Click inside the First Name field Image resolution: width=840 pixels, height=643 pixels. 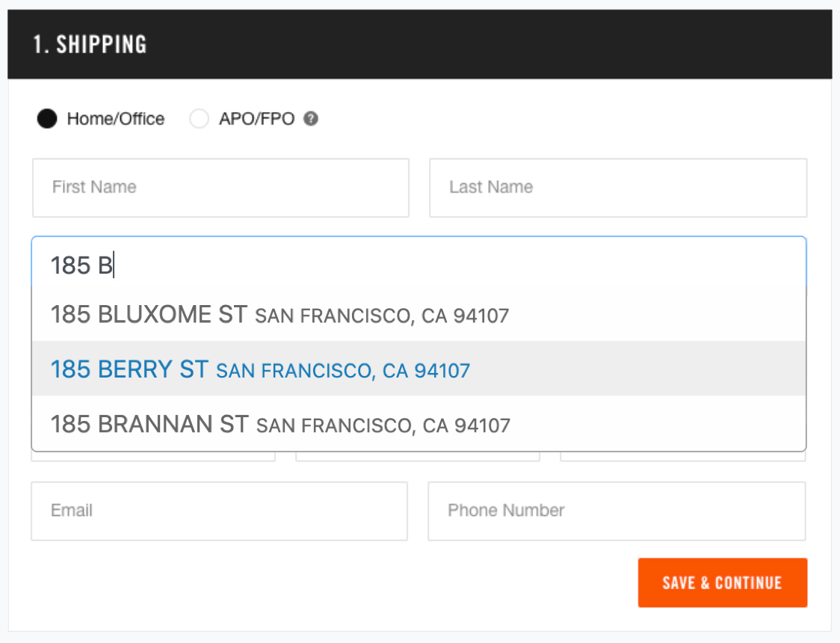point(220,187)
